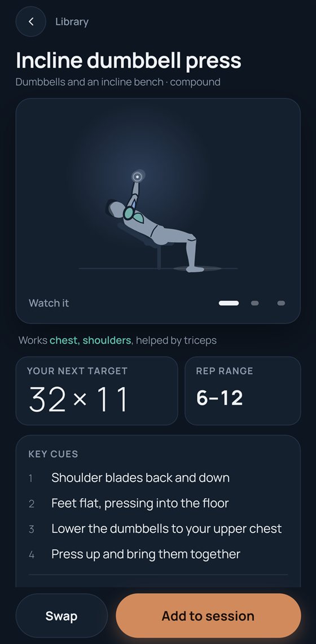
Task: Open the Your Next Target card
Action: pos(97,391)
